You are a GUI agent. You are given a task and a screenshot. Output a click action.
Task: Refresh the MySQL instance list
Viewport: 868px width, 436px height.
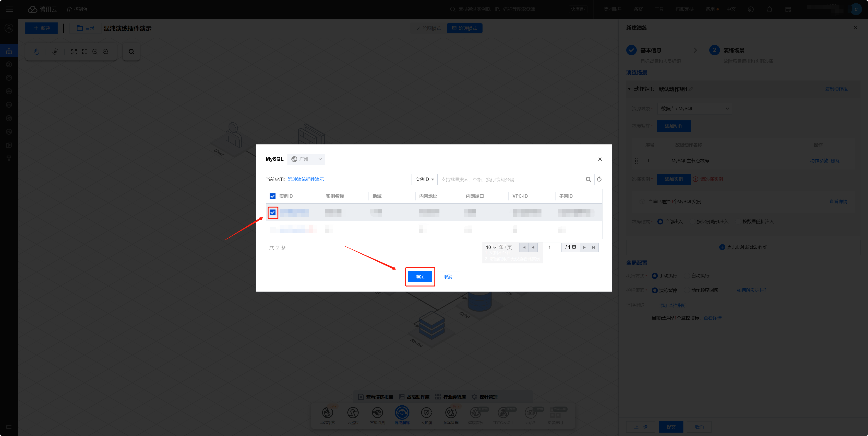[x=599, y=179]
